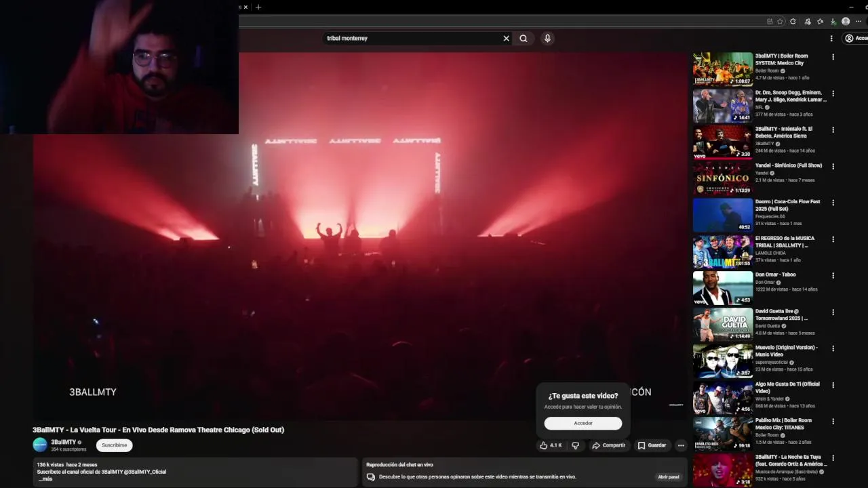Open more actions ellipsis beside Guardar
Screen dimensions: 868x488
[x=681, y=445]
